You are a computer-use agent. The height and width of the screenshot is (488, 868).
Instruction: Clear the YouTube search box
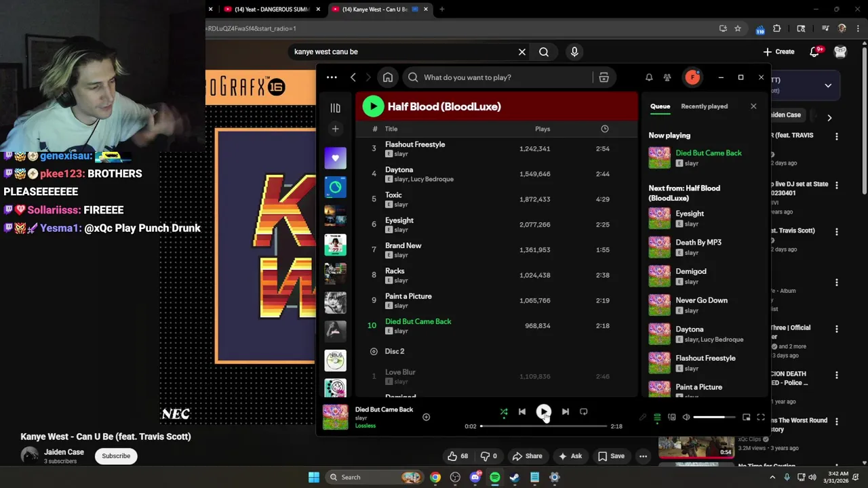(522, 52)
